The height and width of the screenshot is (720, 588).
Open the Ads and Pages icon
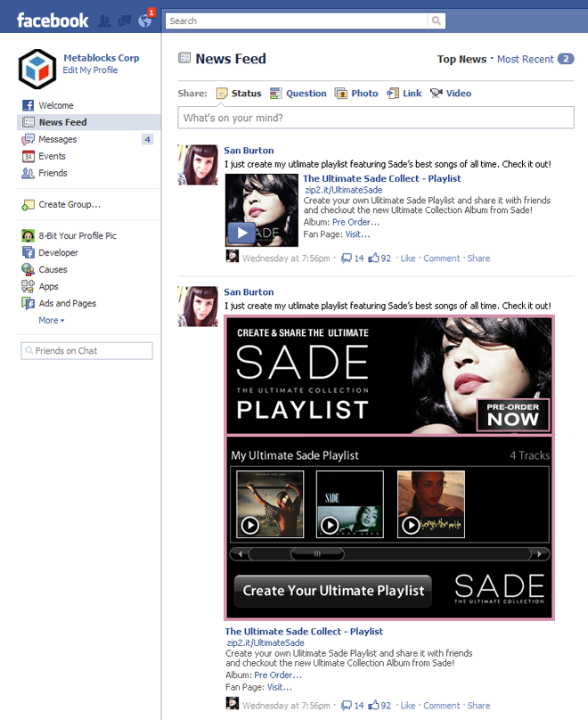point(28,304)
